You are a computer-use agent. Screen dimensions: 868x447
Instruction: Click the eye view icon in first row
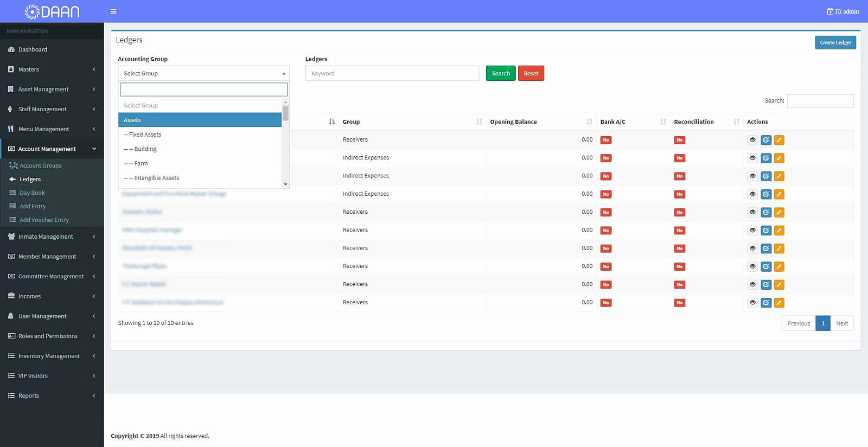coord(752,140)
